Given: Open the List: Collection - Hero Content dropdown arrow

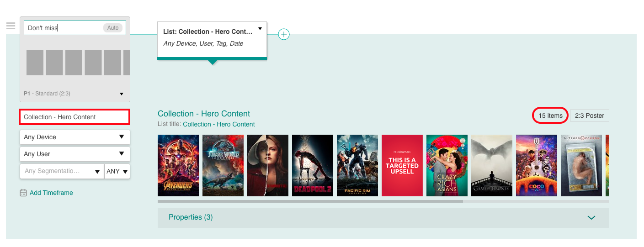Looking at the screenshot, I should tap(260, 29).
